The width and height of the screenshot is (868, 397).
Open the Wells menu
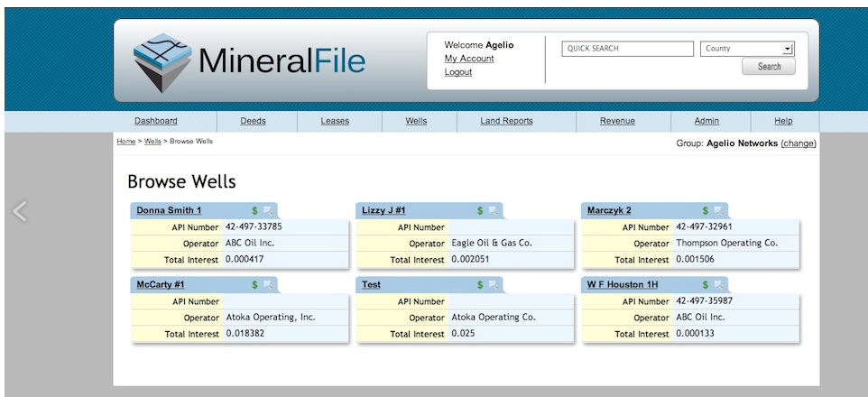(x=416, y=121)
